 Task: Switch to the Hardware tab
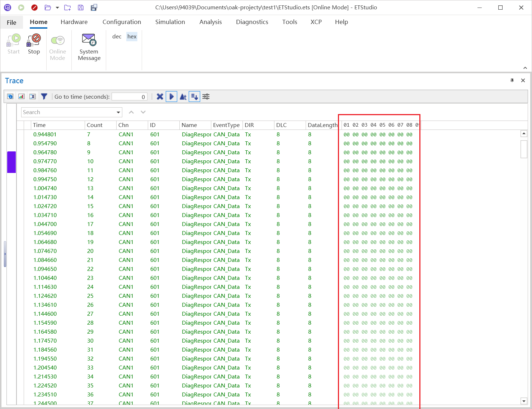(x=74, y=22)
